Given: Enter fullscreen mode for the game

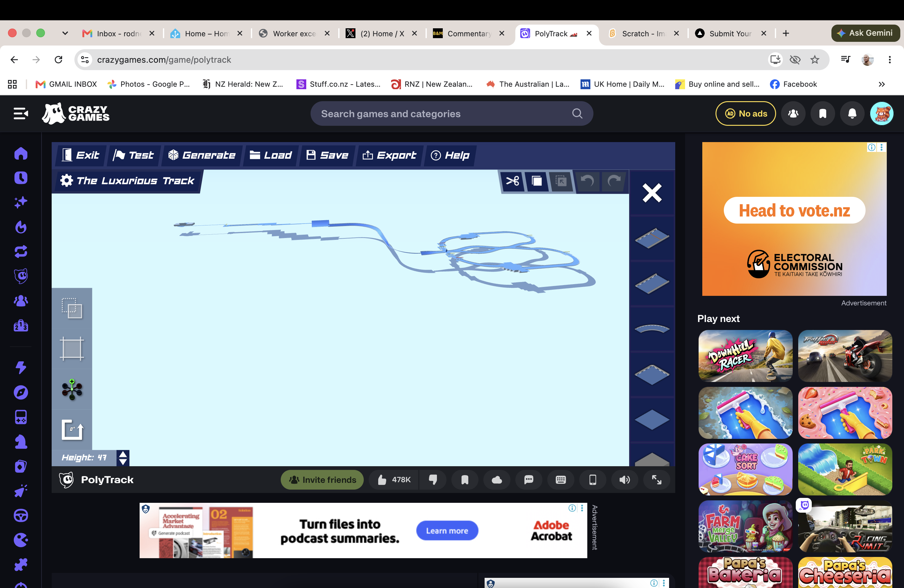Looking at the screenshot, I should coord(657,480).
